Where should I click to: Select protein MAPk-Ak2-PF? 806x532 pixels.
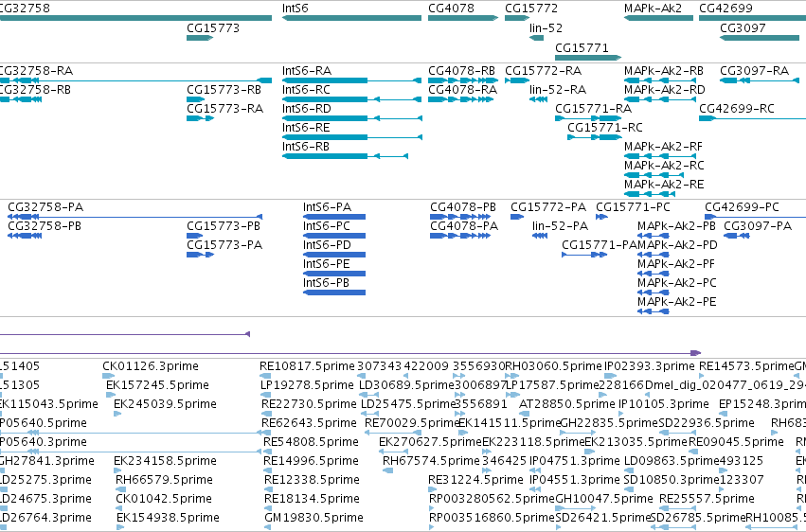pos(654,275)
